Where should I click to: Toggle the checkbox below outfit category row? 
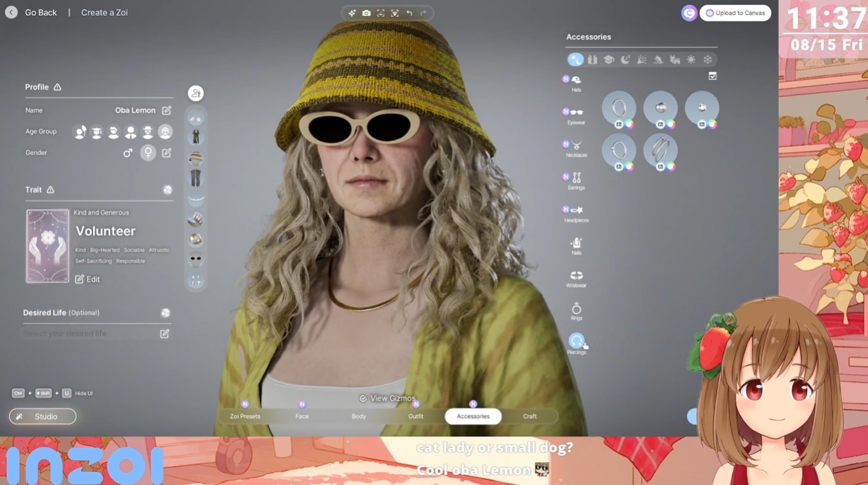click(713, 76)
